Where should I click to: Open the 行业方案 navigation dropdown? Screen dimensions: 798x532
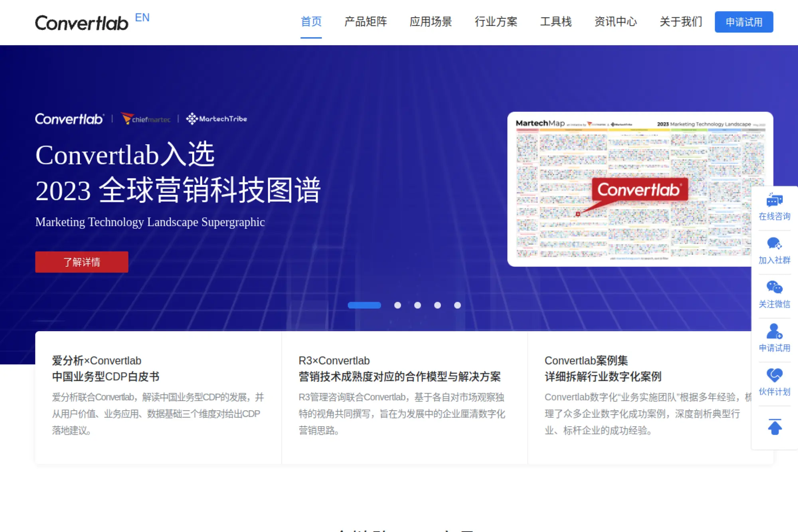tap(496, 22)
